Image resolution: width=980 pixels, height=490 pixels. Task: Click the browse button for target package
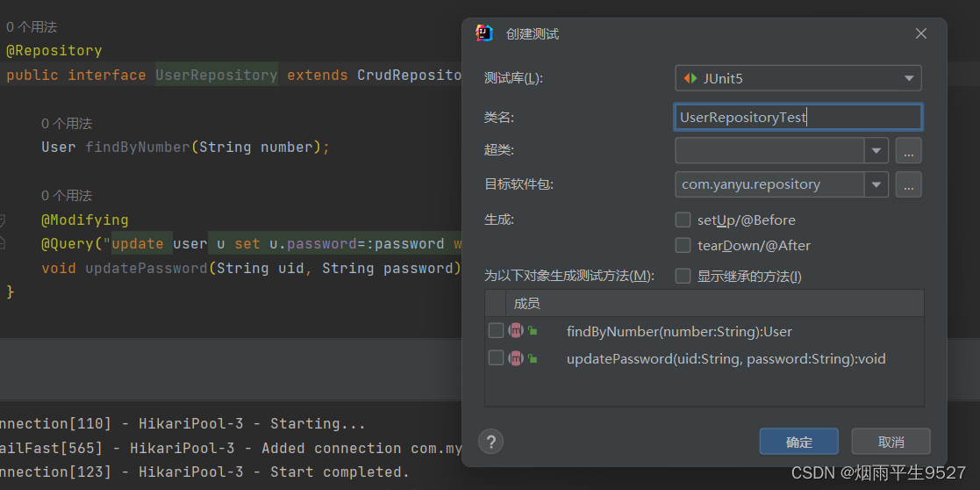tap(909, 184)
